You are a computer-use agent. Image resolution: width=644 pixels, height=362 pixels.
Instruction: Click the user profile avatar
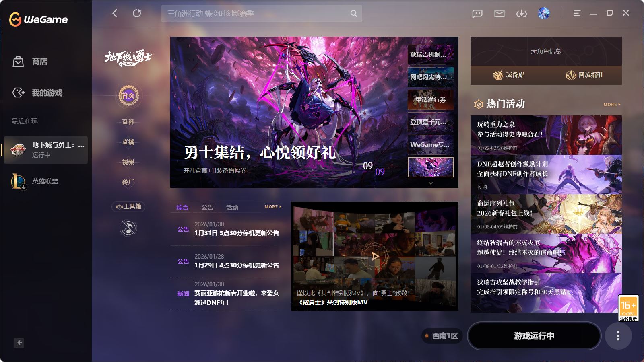coord(543,13)
